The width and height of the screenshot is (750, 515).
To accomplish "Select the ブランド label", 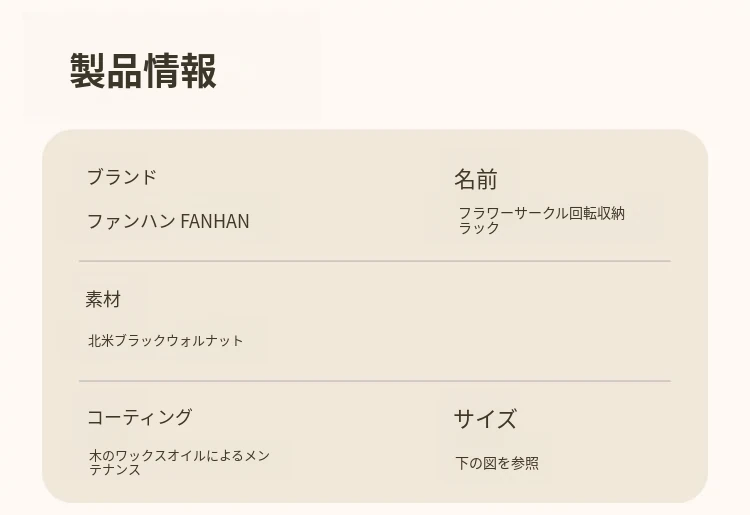I will pyautogui.click(x=121, y=178).
